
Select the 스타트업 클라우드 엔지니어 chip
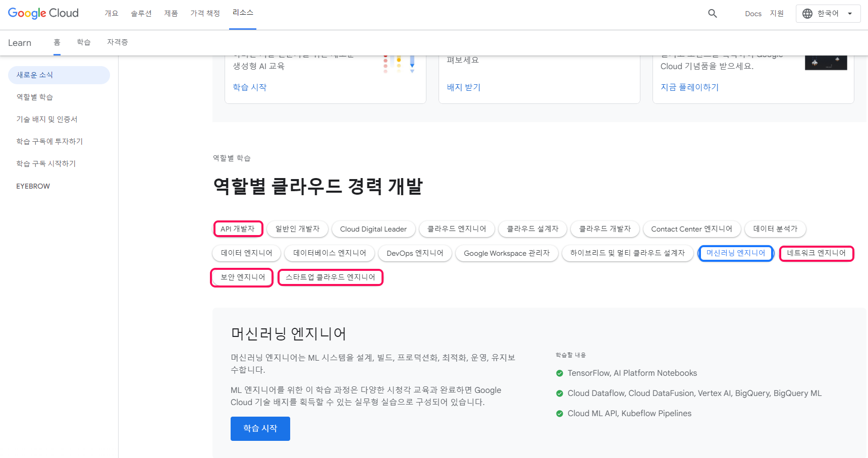point(331,277)
